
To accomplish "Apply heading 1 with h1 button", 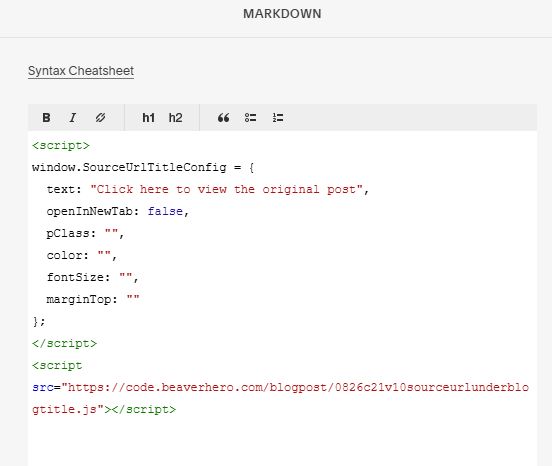I will click(x=149, y=118).
